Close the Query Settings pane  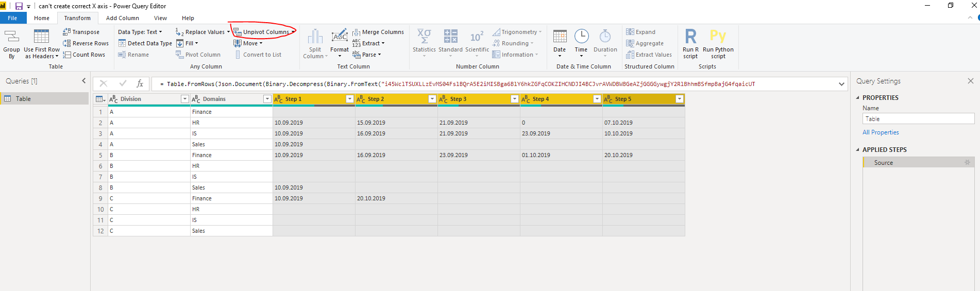[x=971, y=81]
